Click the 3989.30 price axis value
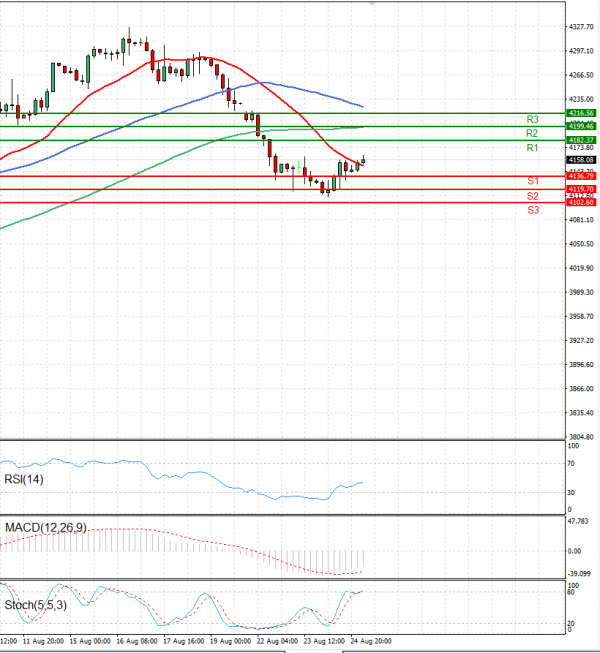600x653 pixels. pos(581,292)
